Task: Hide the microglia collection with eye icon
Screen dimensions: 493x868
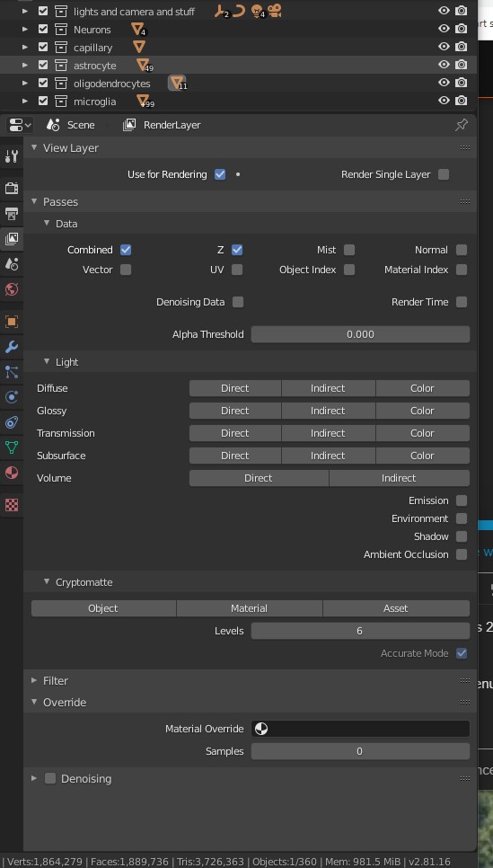Action: click(444, 101)
